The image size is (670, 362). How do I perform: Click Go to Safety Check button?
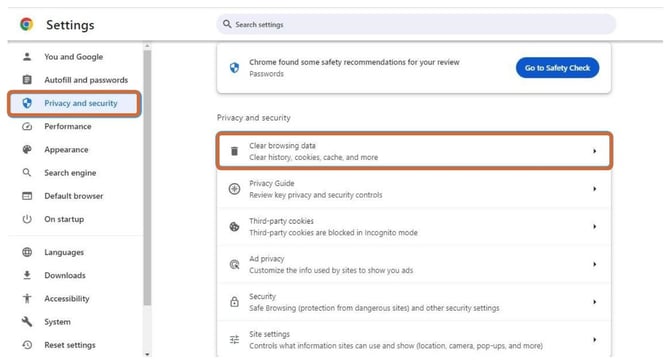coord(557,68)
